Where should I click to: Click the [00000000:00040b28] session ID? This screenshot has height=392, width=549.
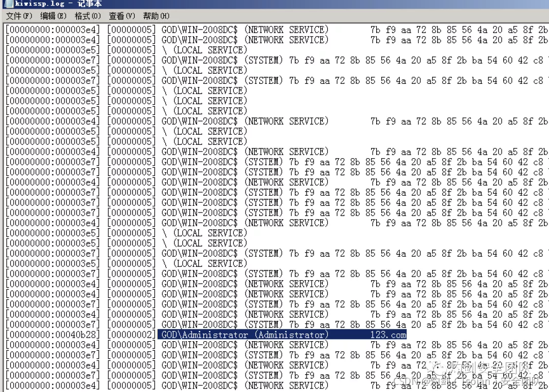(x=53, y=335)
